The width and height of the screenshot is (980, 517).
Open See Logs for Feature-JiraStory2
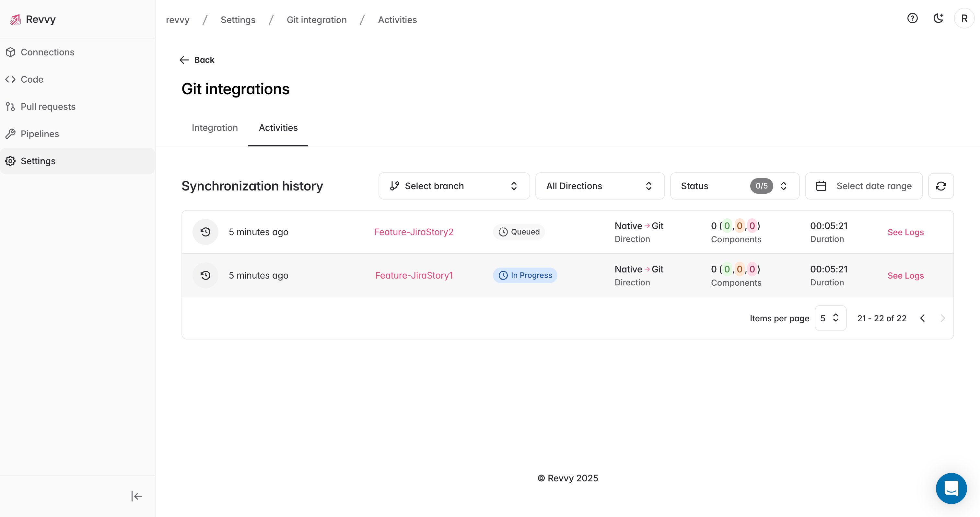pyautogui.click(x=905, y=232)
